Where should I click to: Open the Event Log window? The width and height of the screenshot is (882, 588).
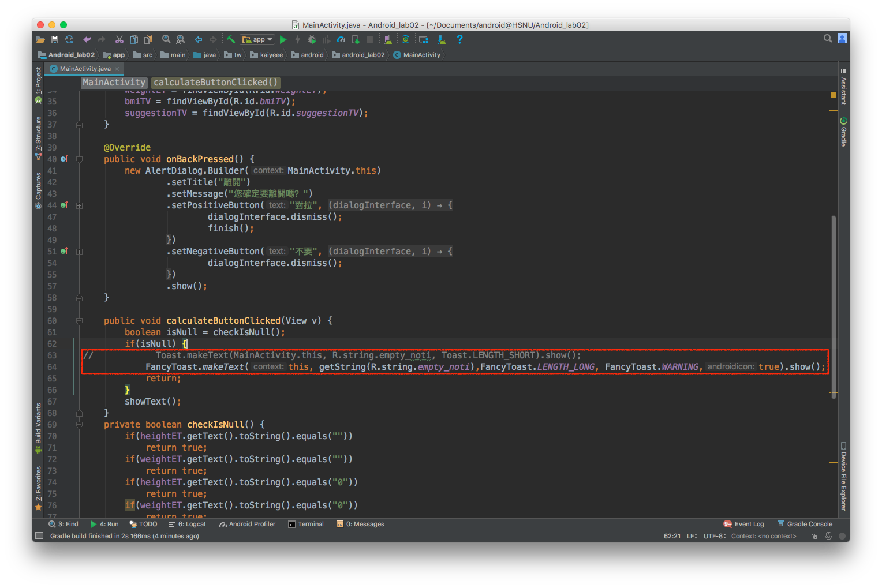(x=743, y=524)
